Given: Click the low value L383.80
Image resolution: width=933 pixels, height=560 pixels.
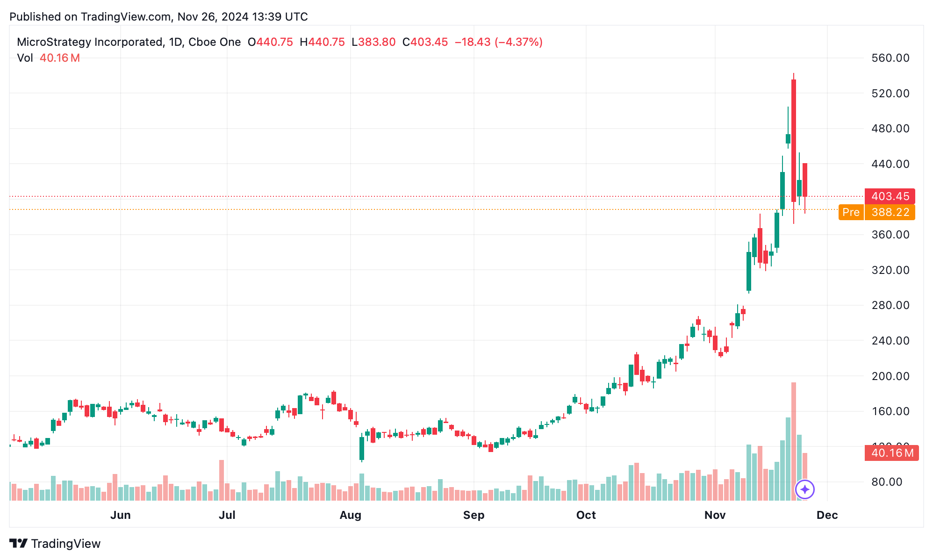Looking at the screenshot, I should (x=373, y=42).
